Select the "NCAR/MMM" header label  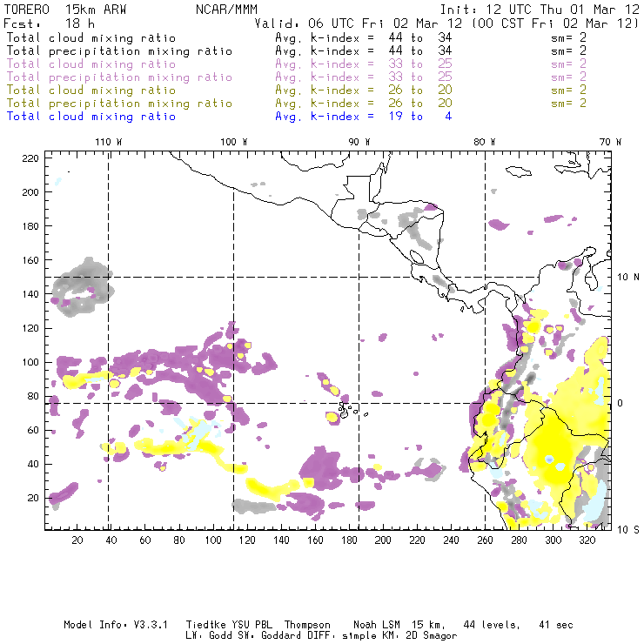point(227,10)
